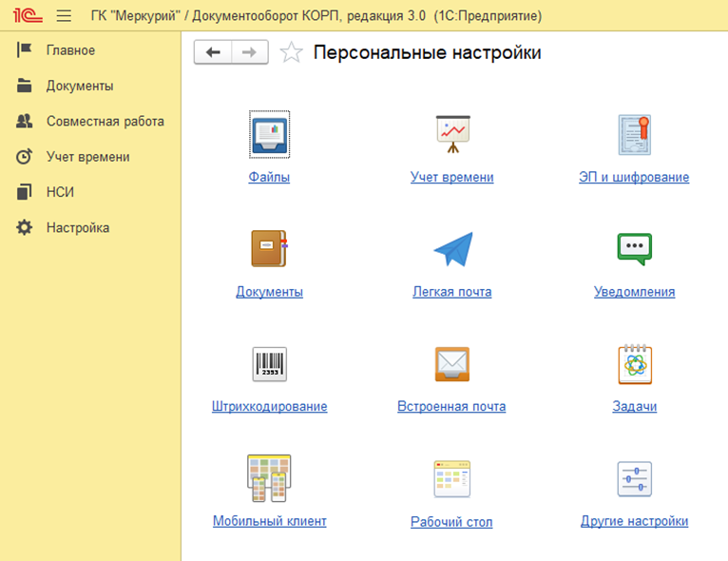This screenshot has width=728, height=561.
Task: Open the Мобильный клиент link
Action: tap(270, 521)
